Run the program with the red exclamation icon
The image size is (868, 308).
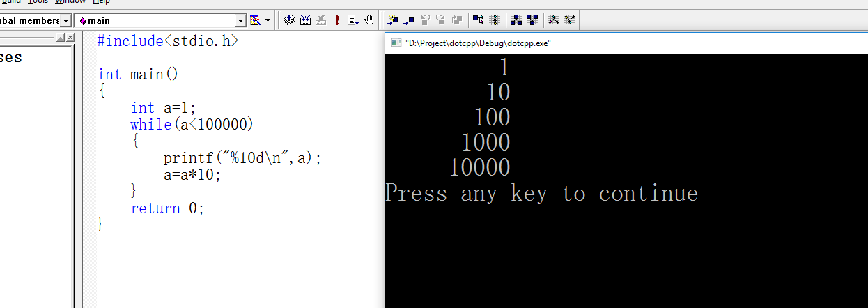point(338,20)
